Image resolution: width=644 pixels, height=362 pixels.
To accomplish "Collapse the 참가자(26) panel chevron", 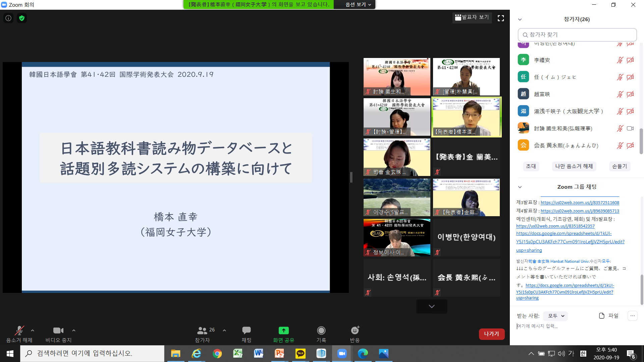I will pos(520,19).
